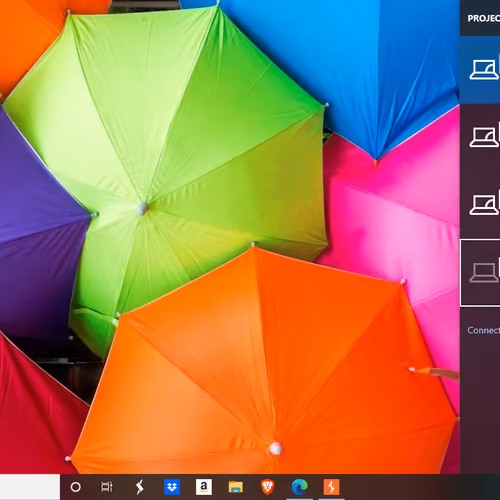
Task: Choose the second projection mode option
Action: click(x=480, y=137)
